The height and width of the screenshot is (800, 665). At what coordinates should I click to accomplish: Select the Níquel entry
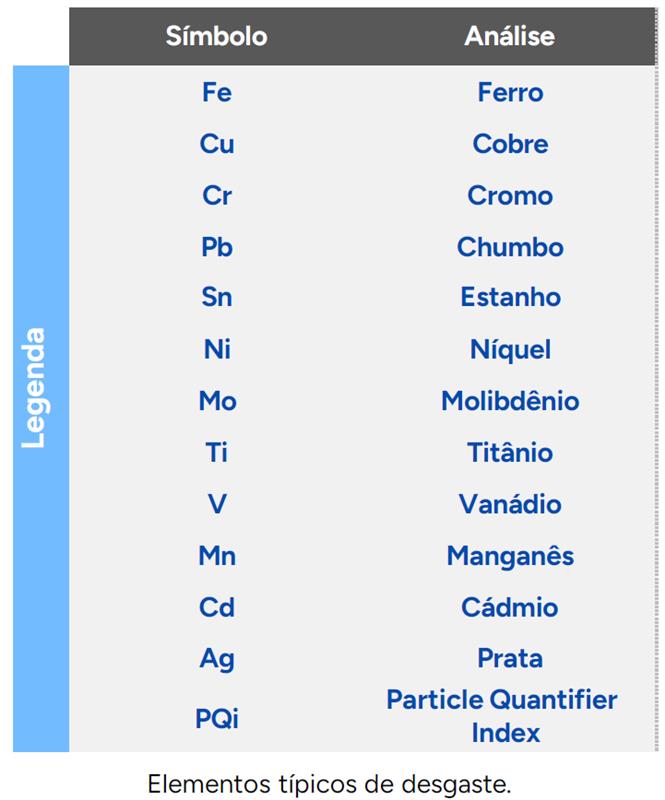(510, 350)
